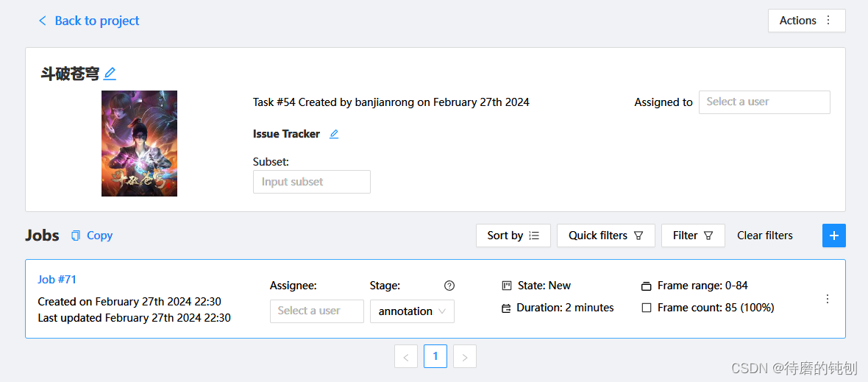Select page 1 in pagination
868x382 pixels.
[435, 357]
